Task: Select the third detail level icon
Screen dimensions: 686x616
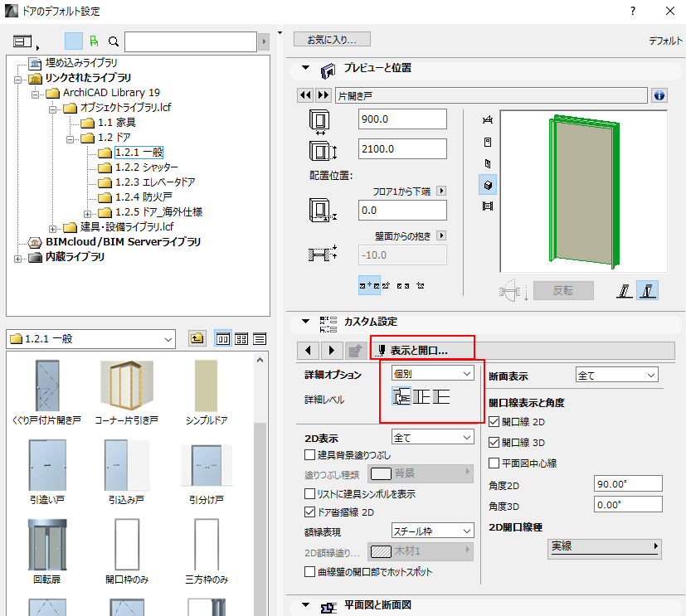Action: coord(441,396)
